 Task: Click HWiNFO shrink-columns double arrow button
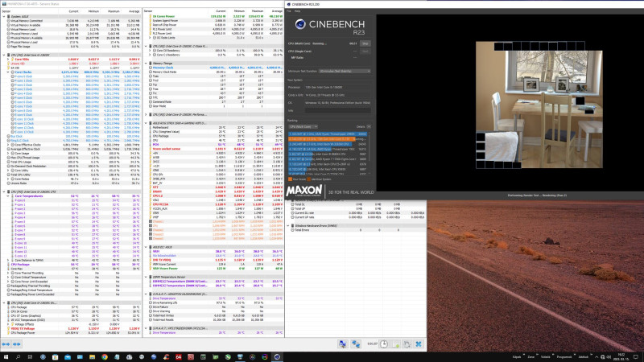(16, 344)
